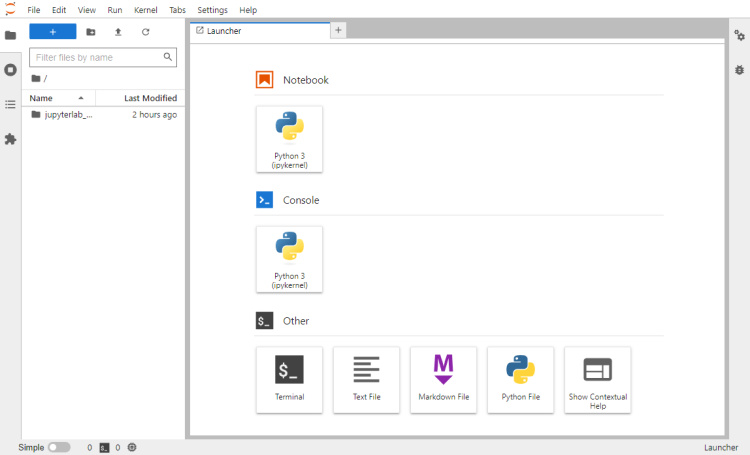
Task: Open the jupyterlab folder in file list
Action: [62, 115]
